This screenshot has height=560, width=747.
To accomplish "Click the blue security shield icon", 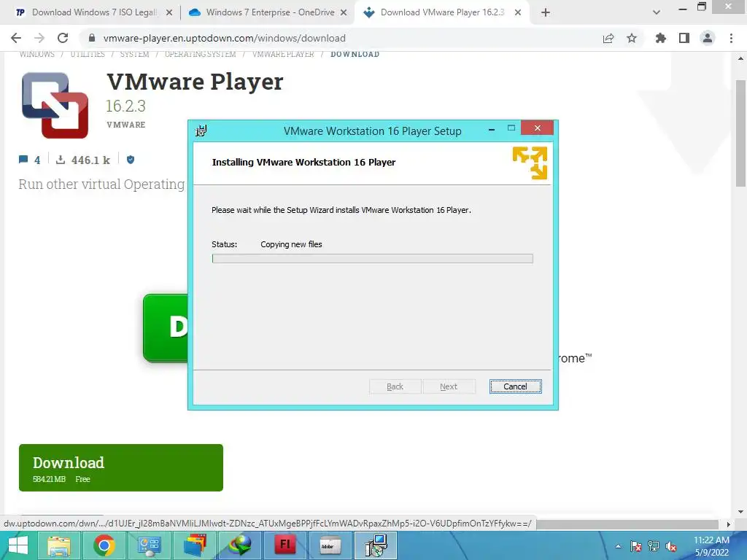I will point(131,160).
